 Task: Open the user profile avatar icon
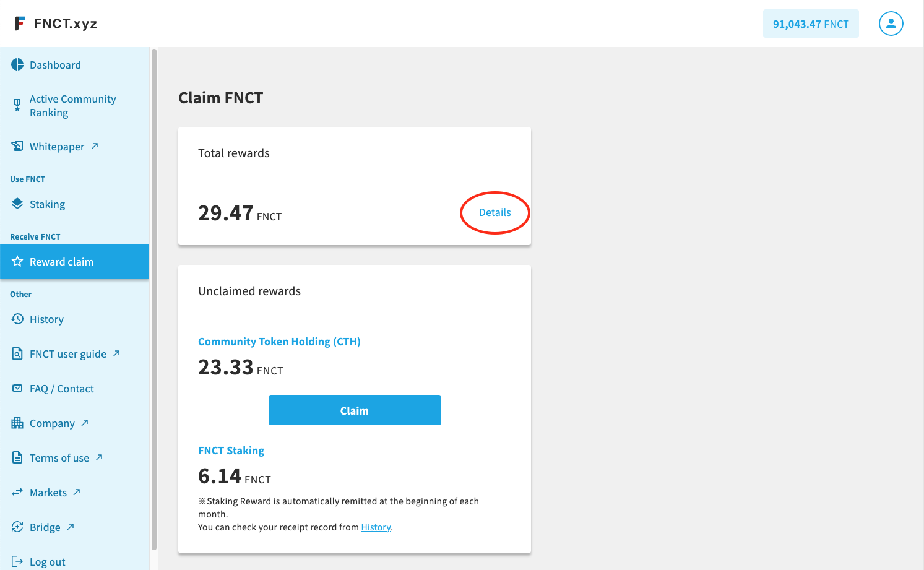(891, 24)
